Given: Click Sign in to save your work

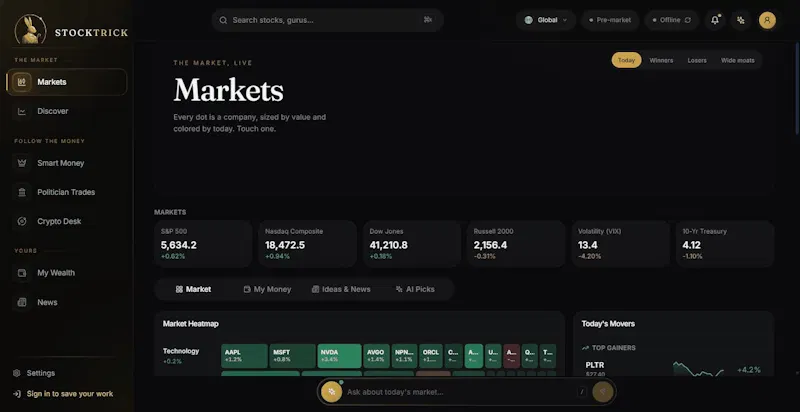Looking at the screenshot, I should coord(63,394).
